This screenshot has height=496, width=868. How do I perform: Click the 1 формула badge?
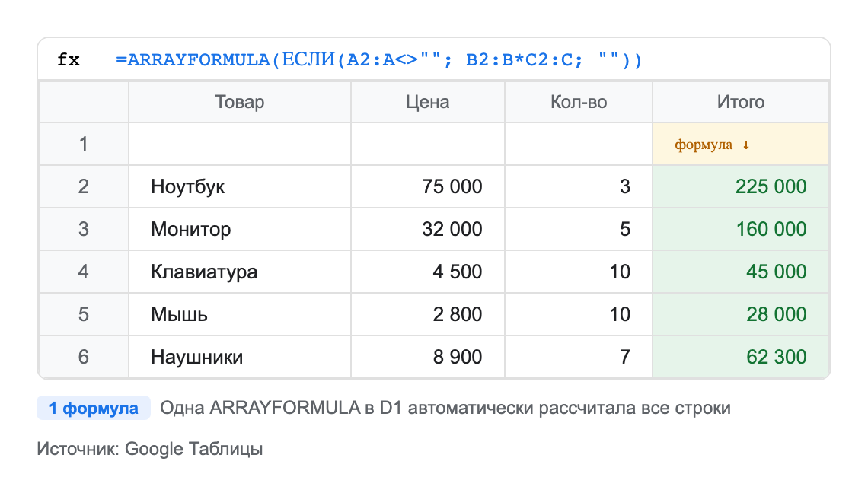click(93, 408)
